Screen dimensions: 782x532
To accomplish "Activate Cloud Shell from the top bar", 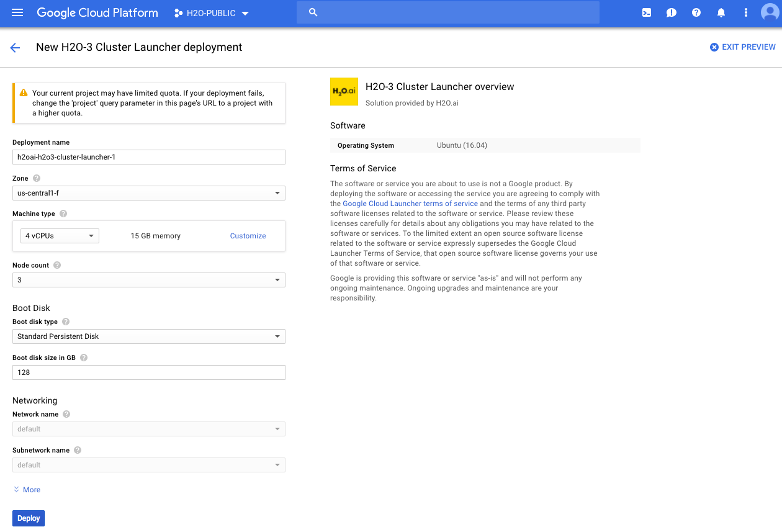I will (646, 12).
